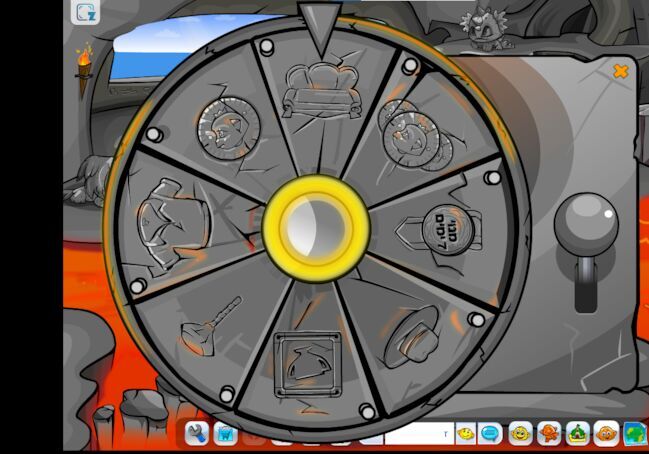Select the sofa furniture prize segment

pos(322,91)
